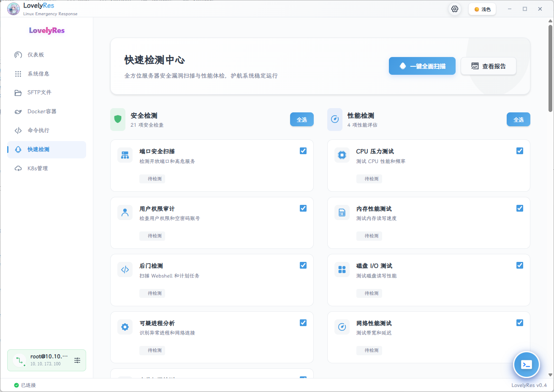This screenshot has width=554, height=392.
Task: Click the 待检测 status tag under 网络性能测试
Action: [369, 350]
